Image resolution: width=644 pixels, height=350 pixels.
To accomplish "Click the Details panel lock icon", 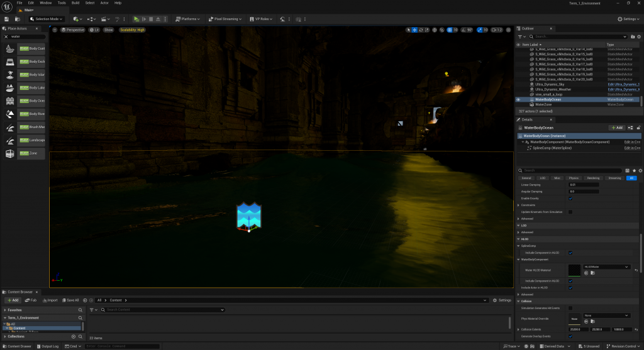I will click(x=639, y=128).
